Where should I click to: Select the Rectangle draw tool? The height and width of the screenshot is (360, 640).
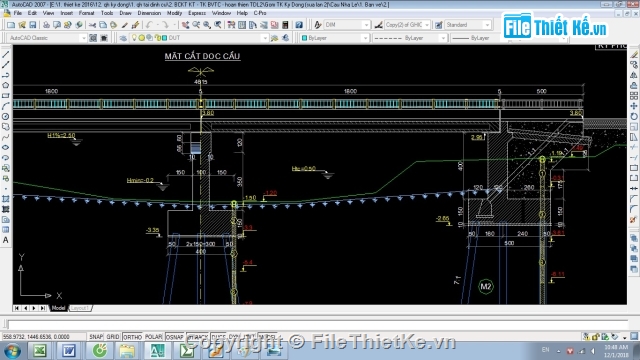pos(6,96)
